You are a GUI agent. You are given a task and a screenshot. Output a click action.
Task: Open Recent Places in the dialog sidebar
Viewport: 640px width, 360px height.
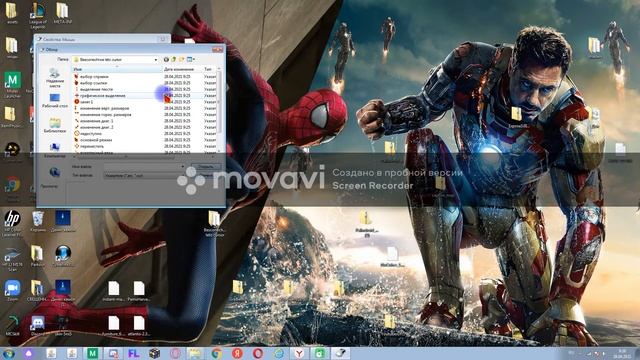(55, 78)
